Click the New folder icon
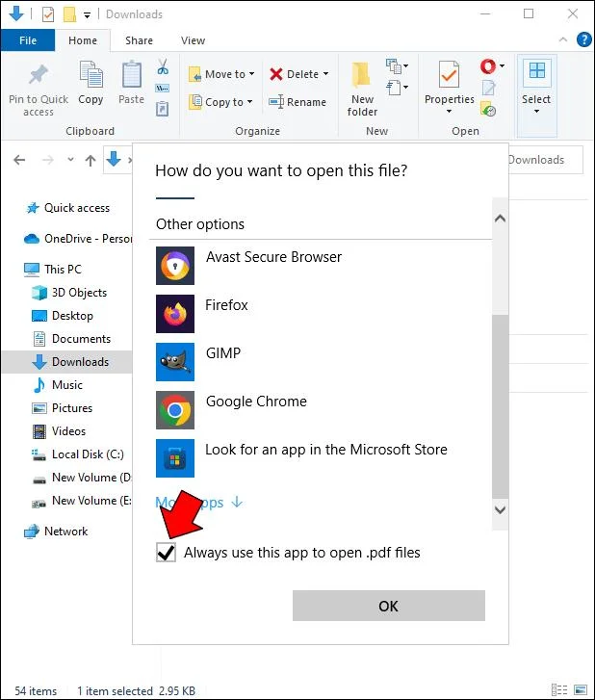Screen dimensions: 595x700 click(x=363, y=76)
